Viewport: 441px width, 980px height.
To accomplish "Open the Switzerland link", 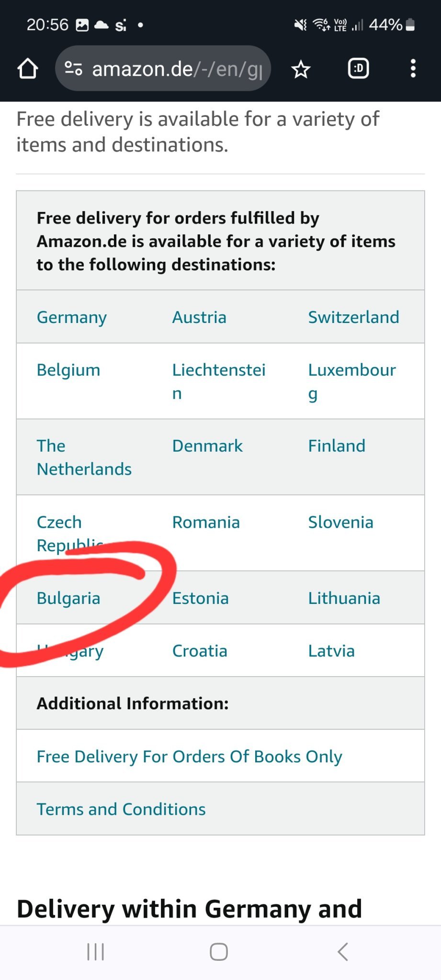I will (x=353, y=317).
